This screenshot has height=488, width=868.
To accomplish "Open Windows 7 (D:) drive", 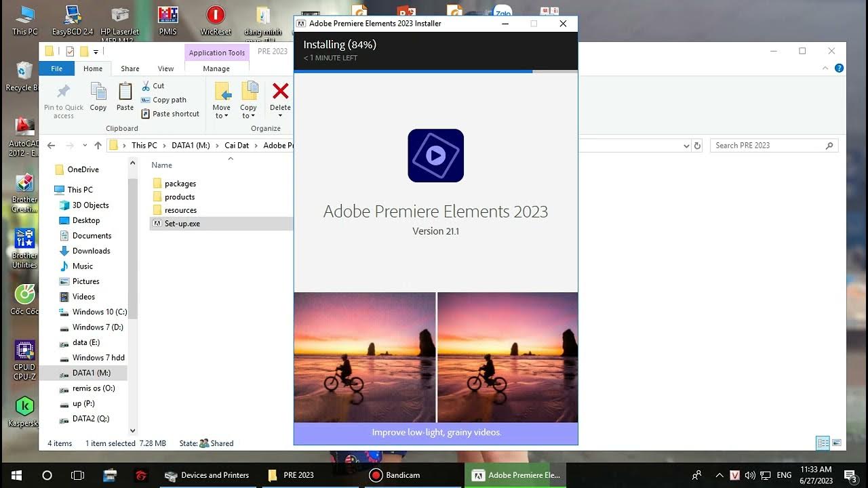I will (98, 327).
